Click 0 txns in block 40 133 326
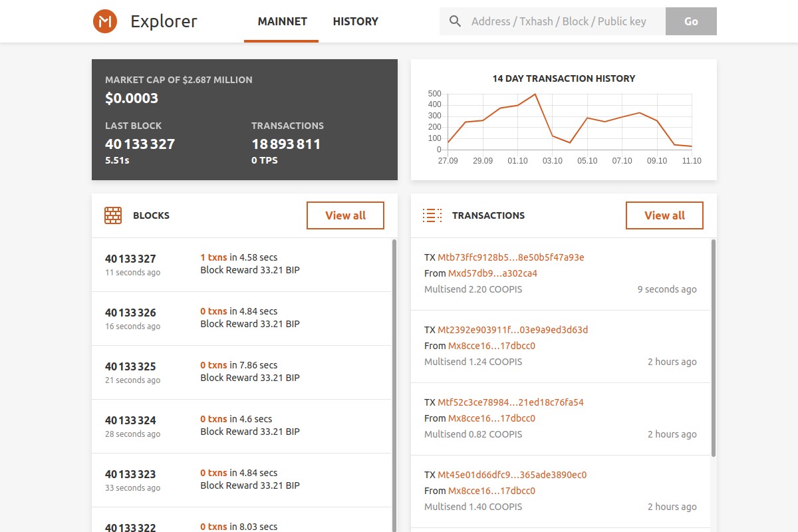This screenshot has height=532, width=798. coord(213,311)
